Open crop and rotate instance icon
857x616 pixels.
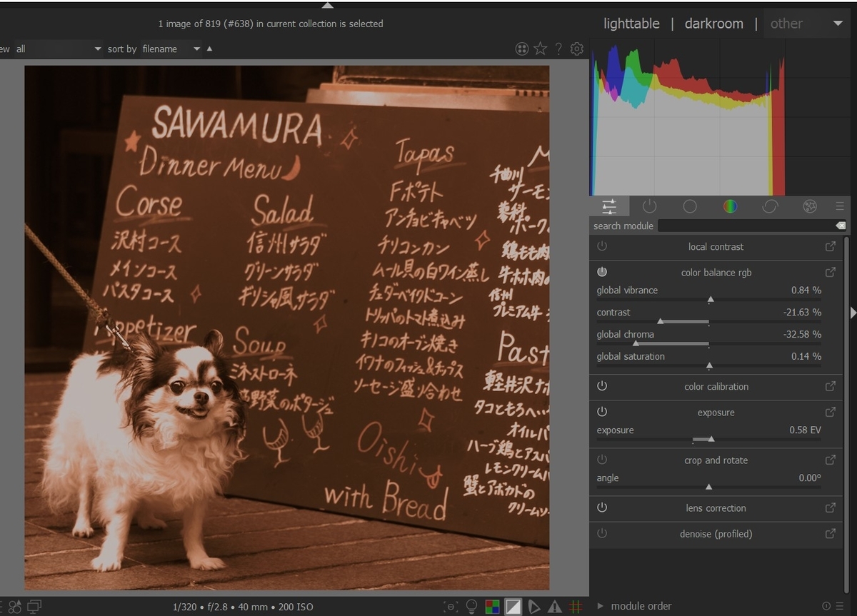click(831, 460)
